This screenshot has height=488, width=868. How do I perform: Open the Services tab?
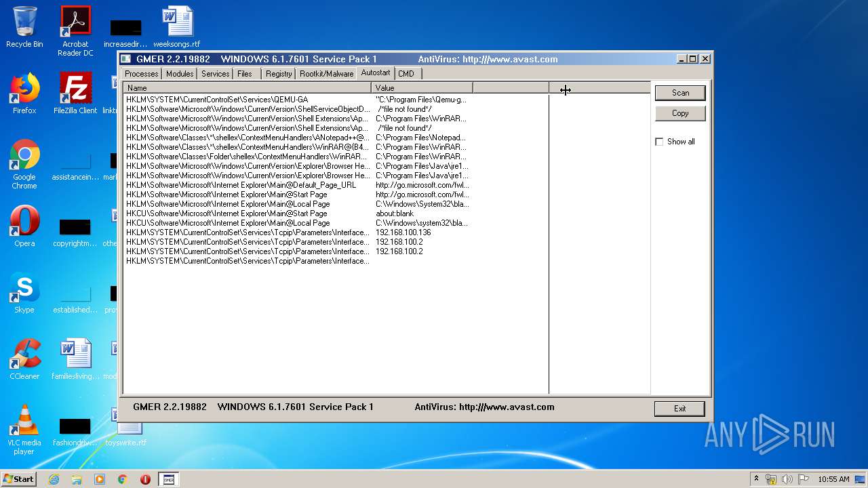(x=215, y=73)
